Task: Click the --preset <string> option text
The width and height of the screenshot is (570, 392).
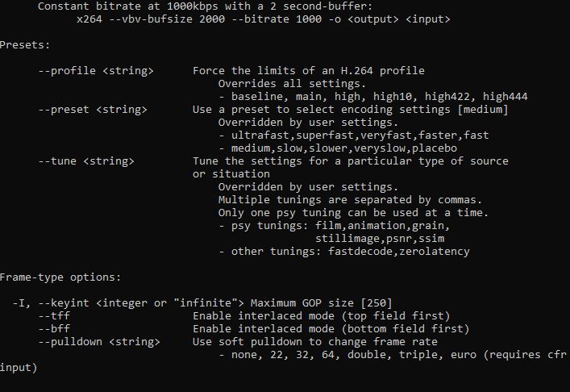Action: pyautogui.click(x=93, y=110)
